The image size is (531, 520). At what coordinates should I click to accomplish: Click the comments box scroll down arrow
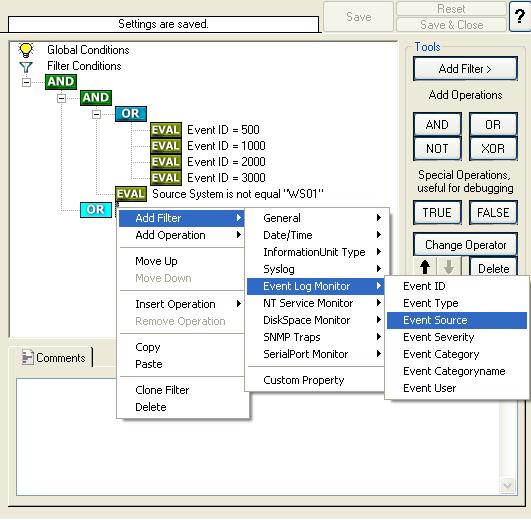point(507,485)
